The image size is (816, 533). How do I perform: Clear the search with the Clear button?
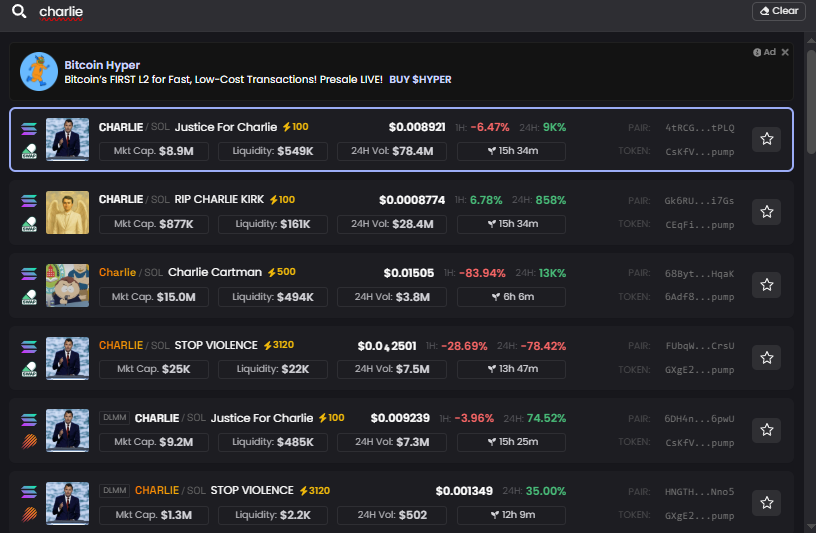click(x=779, y=11)
